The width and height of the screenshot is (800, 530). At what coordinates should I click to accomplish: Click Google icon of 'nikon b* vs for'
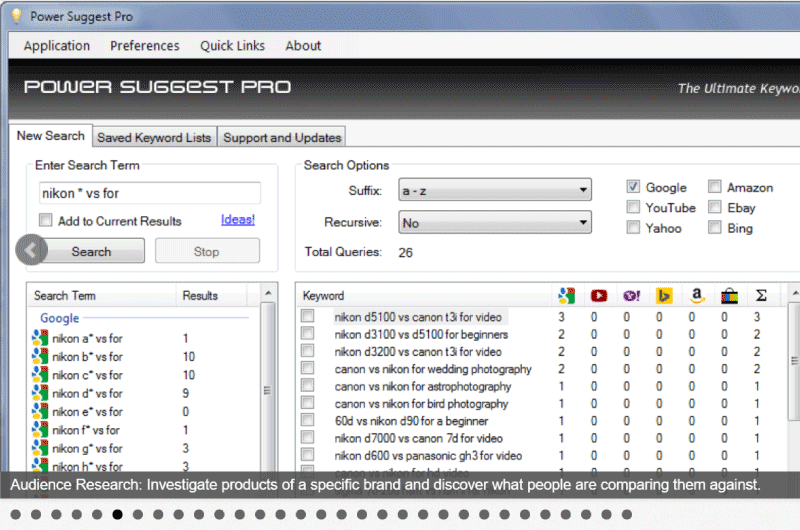pos(40,357)
